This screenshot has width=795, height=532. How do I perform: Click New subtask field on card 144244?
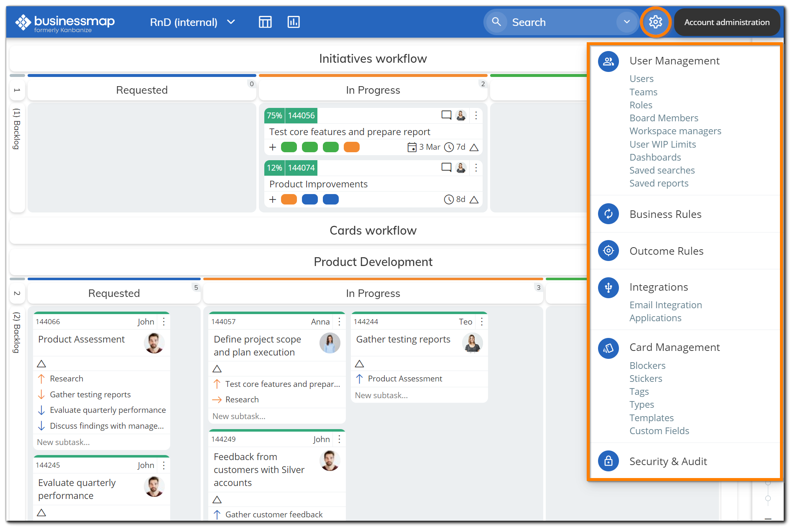coord(419,395)
